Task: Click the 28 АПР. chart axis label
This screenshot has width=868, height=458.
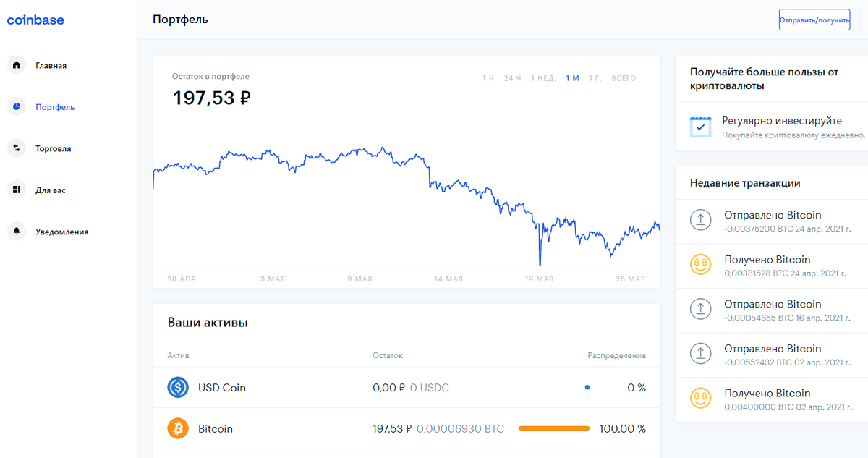Action: (183, 279)
